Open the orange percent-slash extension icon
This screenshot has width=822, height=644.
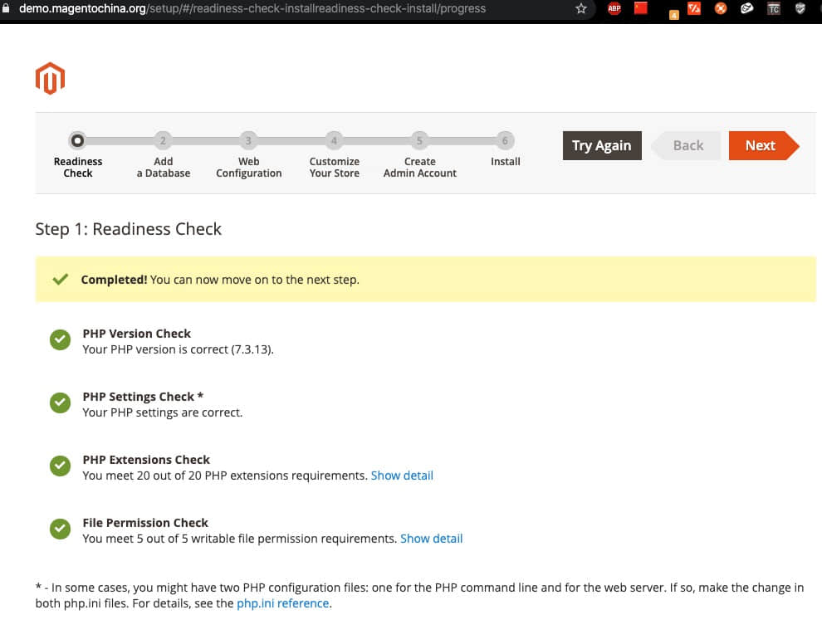[694, 8]
